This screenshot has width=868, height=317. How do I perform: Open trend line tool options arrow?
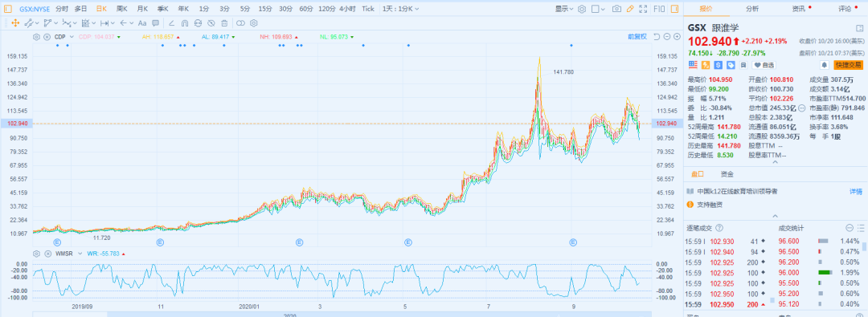37,23
